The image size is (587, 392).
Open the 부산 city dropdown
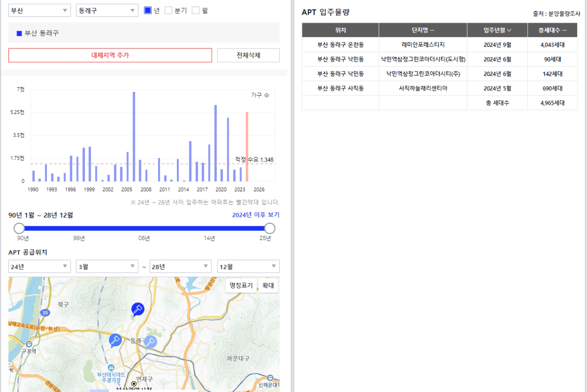tap(40, 10)
